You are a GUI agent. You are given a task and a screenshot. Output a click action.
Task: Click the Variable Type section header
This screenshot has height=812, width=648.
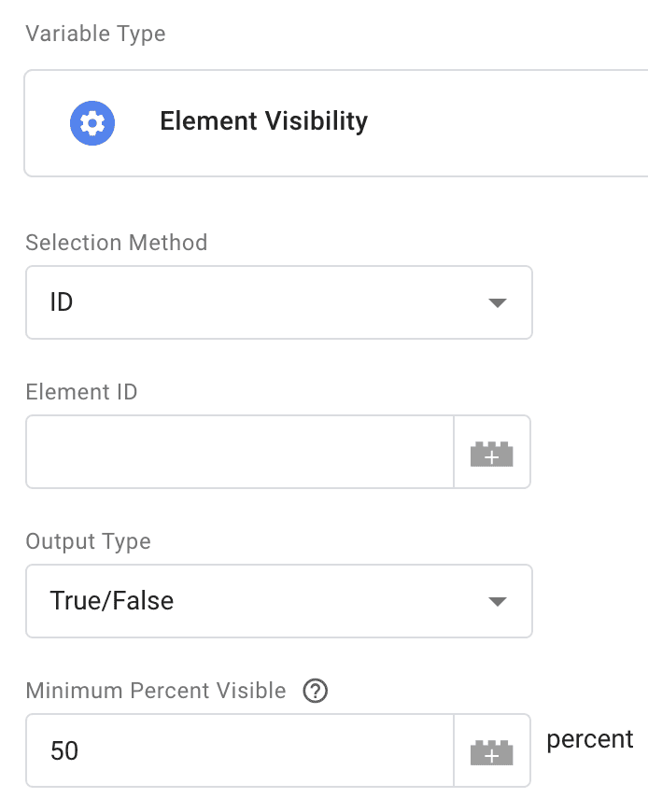point(94,34)
